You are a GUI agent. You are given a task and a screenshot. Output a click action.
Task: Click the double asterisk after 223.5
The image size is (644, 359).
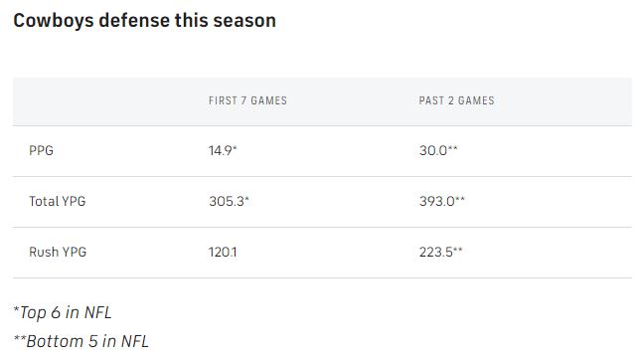[457, 249]
